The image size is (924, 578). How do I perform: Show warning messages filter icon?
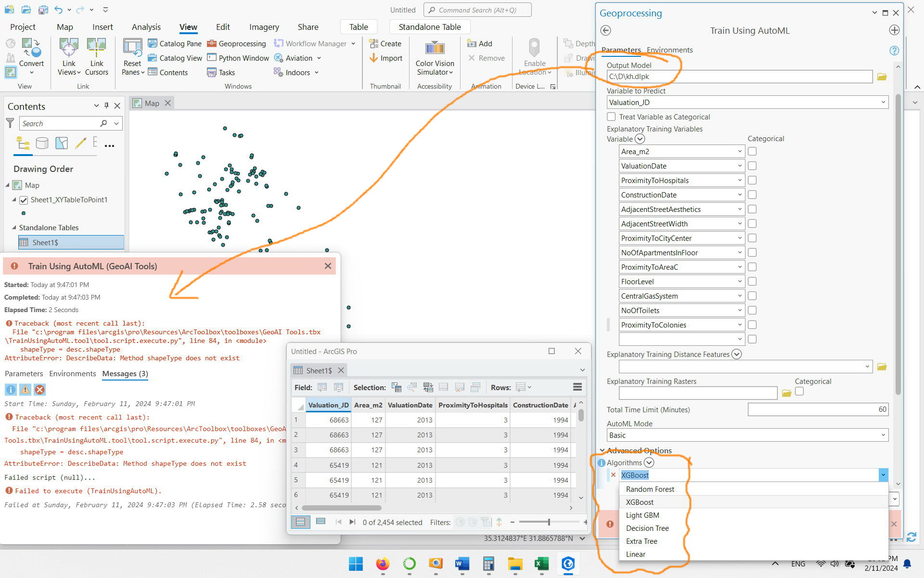25,390
